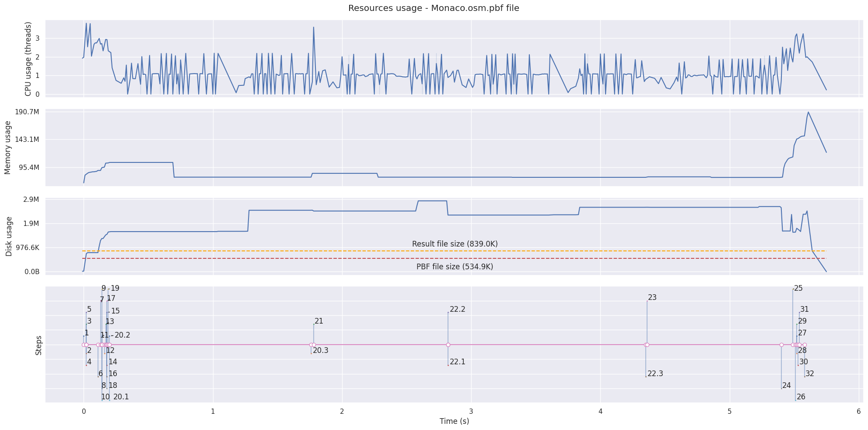The image size is (868, 430).
Task: Click the 'Result file size (839.0K)' annotation
Action: tap(455, 244)
